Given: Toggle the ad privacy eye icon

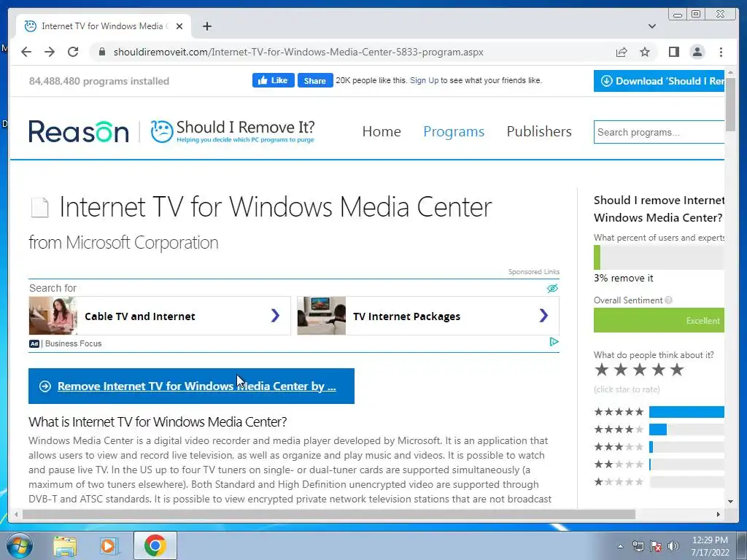Looking at the screenshot, I should coord(552,288).
